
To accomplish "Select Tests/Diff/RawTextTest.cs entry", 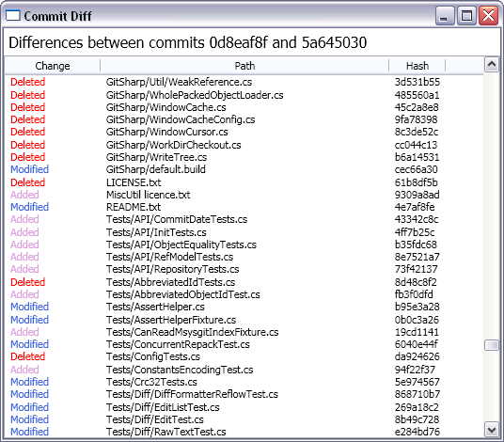I will [244, 432].
